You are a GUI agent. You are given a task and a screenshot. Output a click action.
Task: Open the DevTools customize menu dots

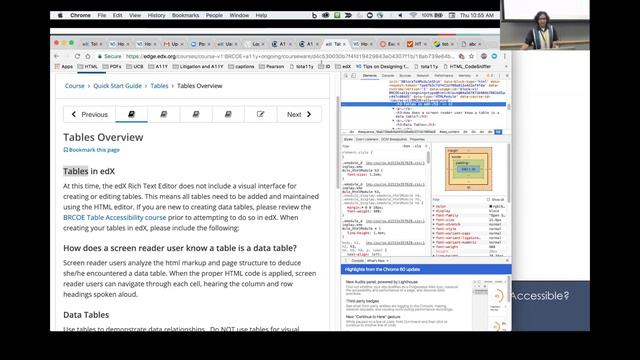(500, 76)
